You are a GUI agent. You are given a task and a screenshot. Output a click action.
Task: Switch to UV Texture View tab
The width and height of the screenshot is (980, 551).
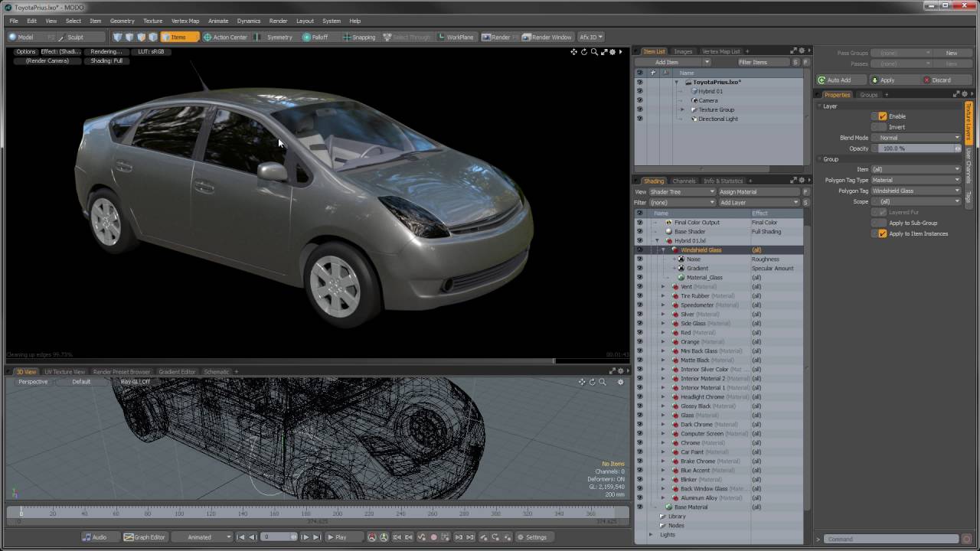coord(64,372)
